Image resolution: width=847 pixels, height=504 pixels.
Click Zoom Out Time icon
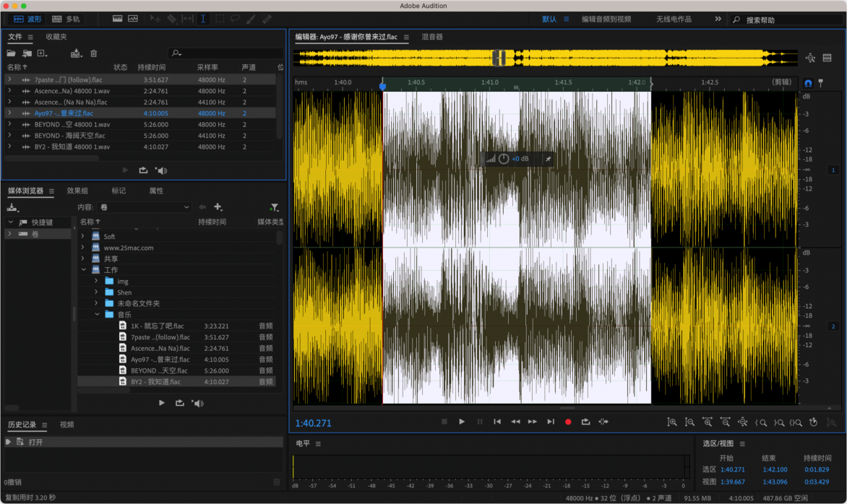click(x=726, y=422)
